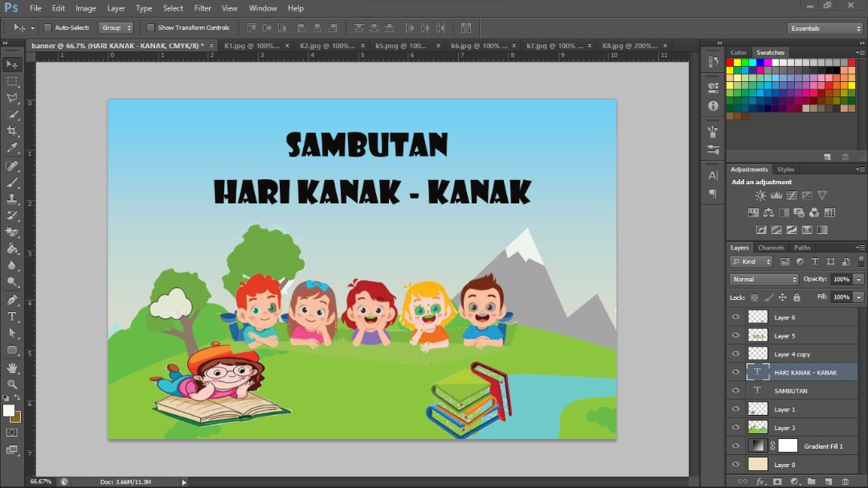Select the Move tool in the toolbox

tap(12, 64)
